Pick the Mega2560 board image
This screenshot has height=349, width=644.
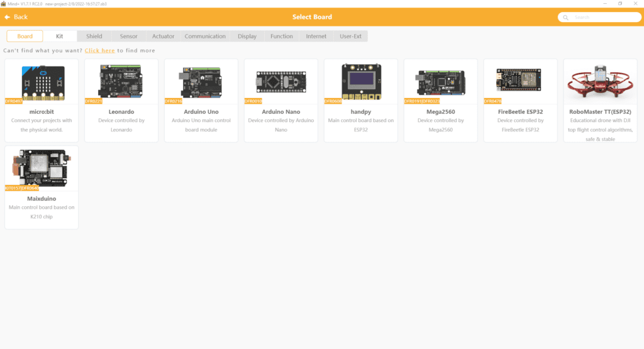tap(440, 82)
